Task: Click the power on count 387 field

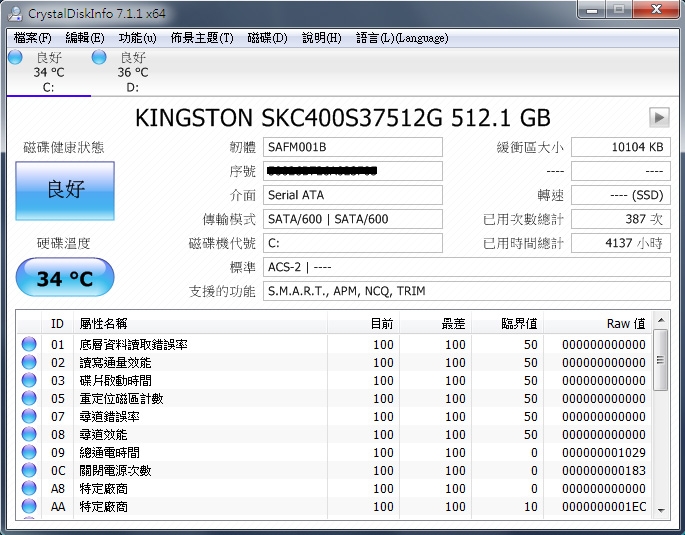Action: [621, 219]
